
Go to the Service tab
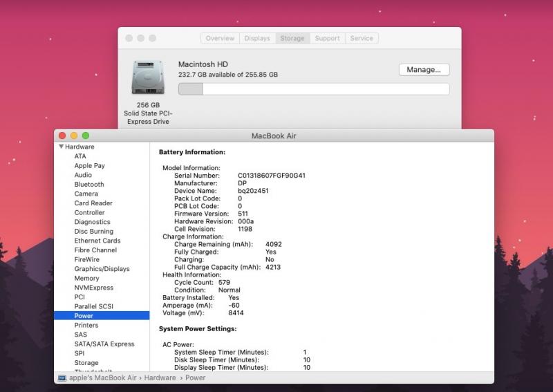point(362,38)
